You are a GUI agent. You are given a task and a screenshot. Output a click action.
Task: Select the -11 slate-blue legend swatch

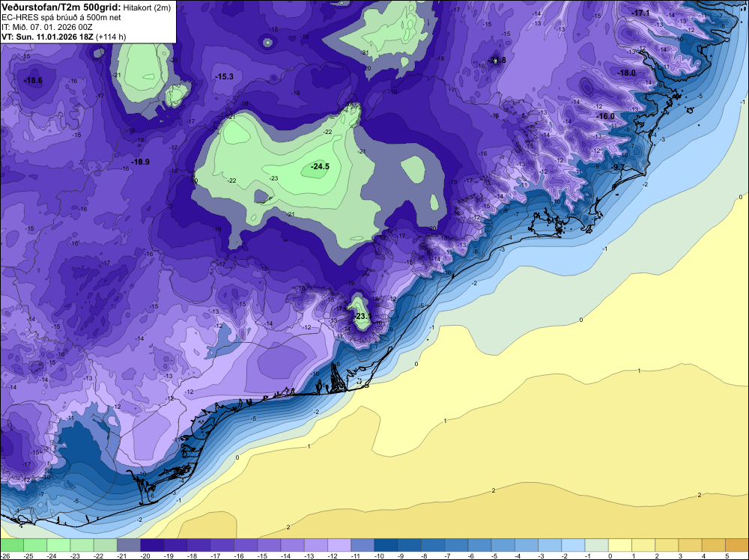363,545
